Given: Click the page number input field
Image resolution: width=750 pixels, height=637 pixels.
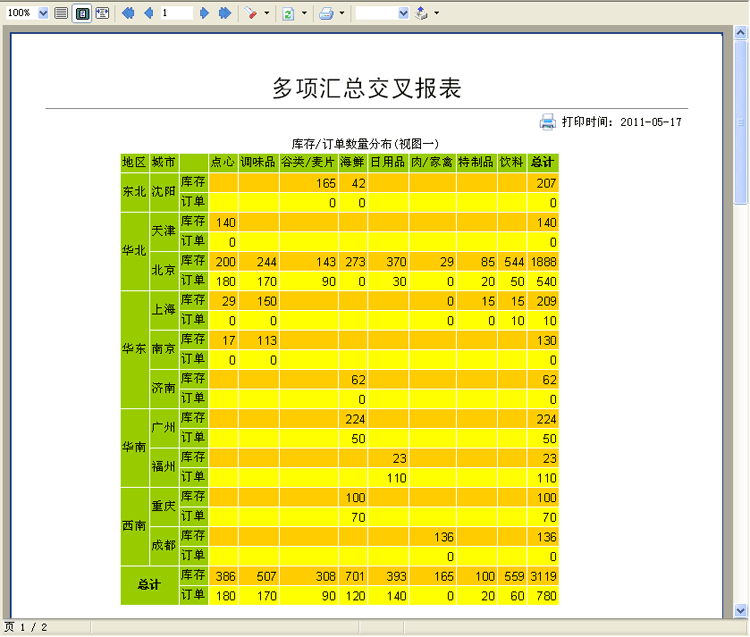Looking at the screenshot, I should 176,13.
